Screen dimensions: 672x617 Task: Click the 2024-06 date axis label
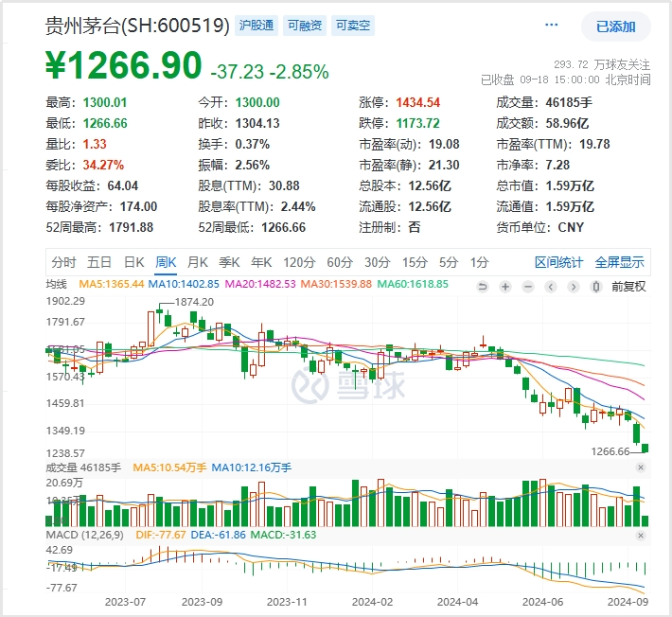(542, 602)
